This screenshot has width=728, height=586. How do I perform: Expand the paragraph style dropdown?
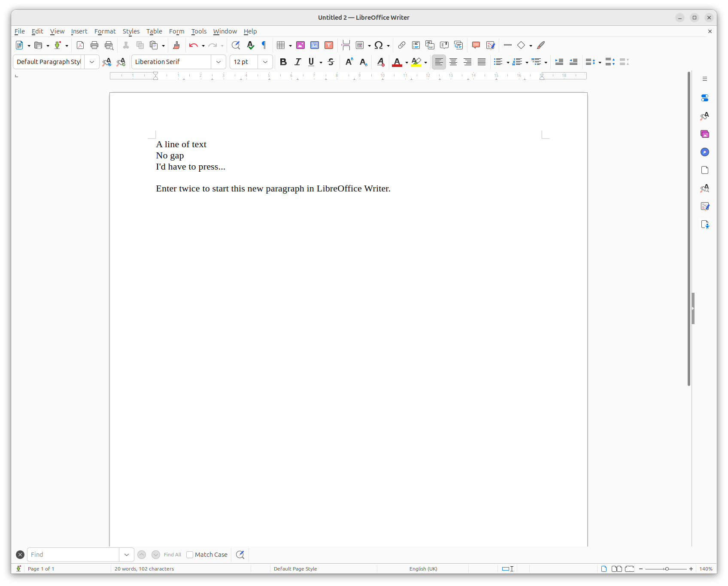pos(92,62)
